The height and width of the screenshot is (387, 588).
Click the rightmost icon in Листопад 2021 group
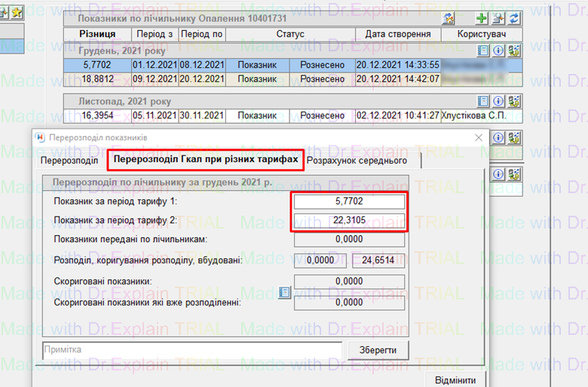click(514, 101)
